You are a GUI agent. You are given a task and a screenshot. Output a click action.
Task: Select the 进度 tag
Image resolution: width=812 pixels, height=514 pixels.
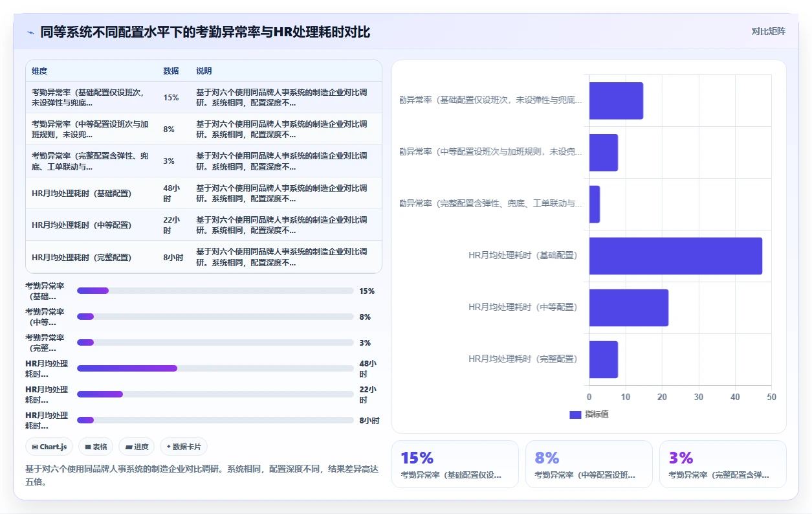pos(137,447)
